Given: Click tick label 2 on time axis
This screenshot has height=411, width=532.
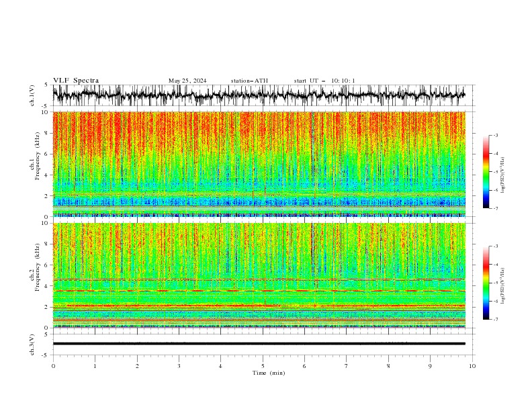Looking at the screenshot, I should click(137, 366).
